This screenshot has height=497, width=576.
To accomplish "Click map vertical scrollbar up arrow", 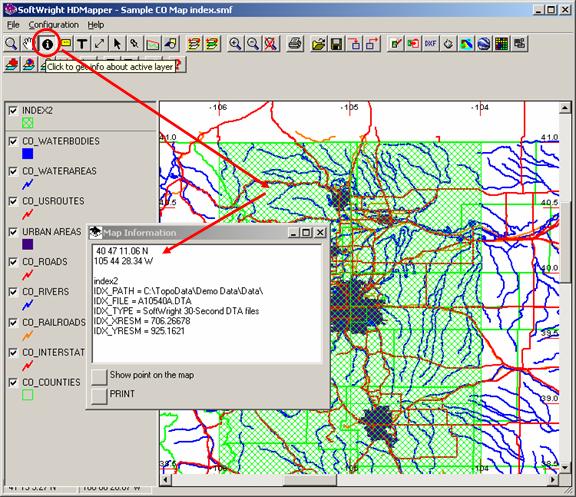I will (x=565, y=108).
